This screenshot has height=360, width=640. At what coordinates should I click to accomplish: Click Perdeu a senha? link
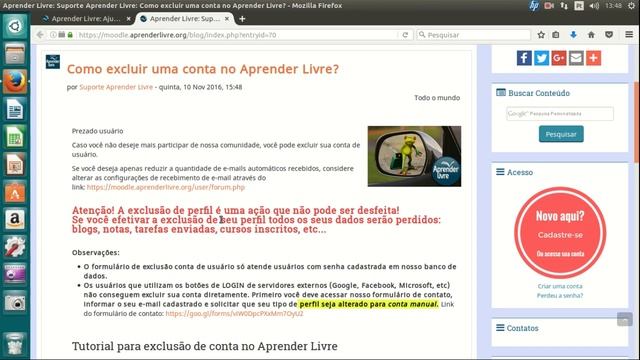coord(560,296)
